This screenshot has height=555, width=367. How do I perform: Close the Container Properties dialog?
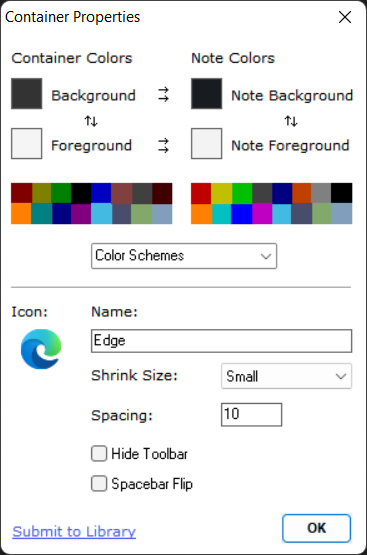click(x=345, y=17)
